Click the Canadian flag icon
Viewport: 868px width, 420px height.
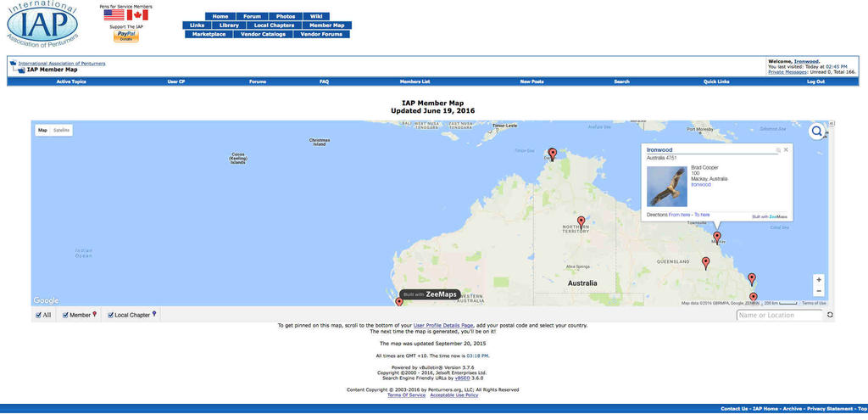[x=137, y=15]
